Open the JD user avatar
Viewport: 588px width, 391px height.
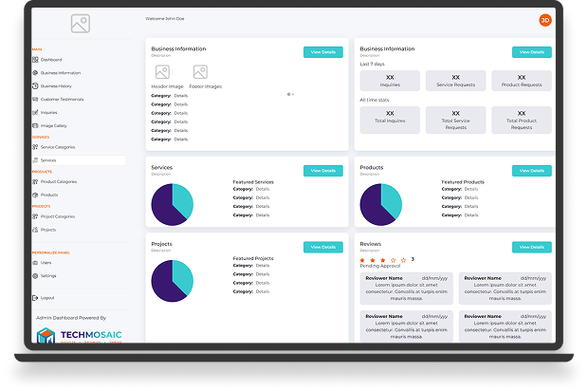click(545, 20)
